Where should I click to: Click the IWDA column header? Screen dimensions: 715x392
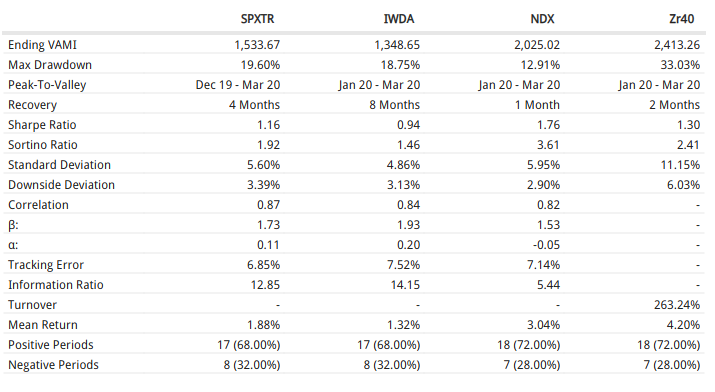tap(399, 19)
